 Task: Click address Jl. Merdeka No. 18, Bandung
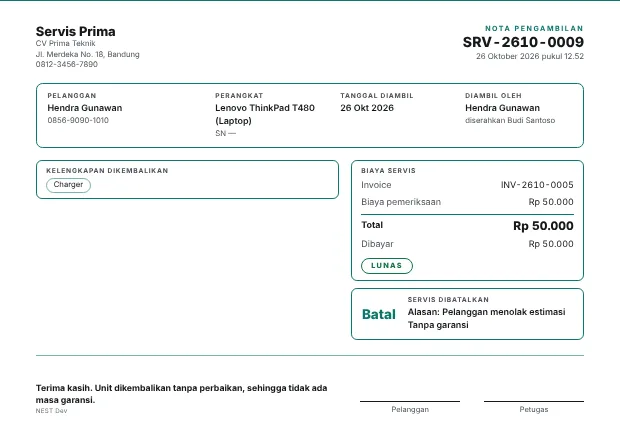pos(88,54)
